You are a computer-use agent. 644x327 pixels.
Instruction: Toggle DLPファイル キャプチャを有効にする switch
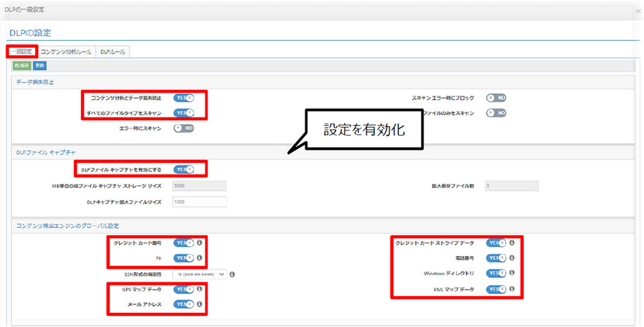(x=183, y=169)
